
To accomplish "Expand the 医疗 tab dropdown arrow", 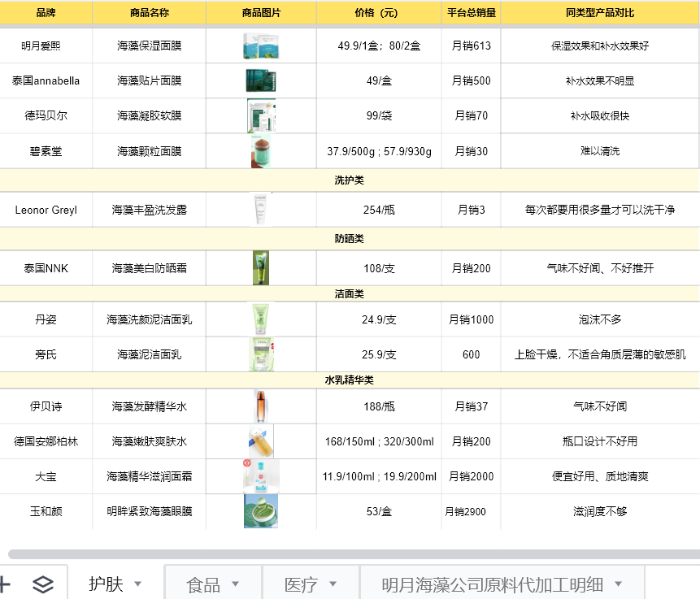I will pos(333,584).
